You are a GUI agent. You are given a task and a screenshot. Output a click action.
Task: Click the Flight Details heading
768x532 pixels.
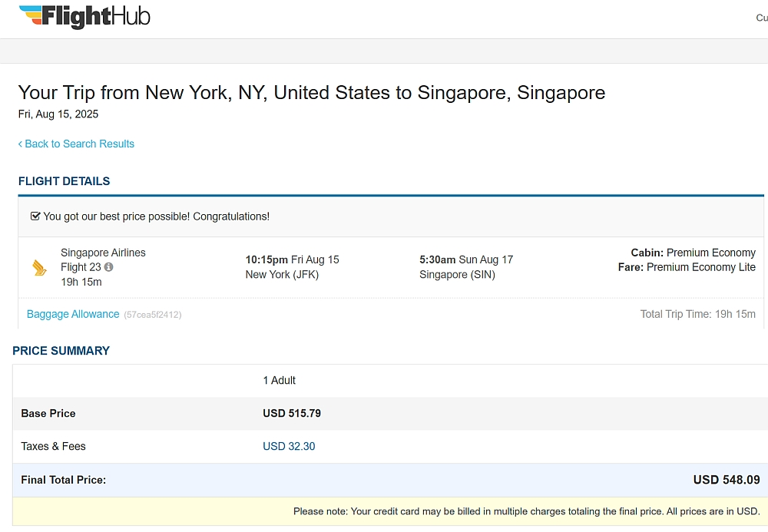65,181
